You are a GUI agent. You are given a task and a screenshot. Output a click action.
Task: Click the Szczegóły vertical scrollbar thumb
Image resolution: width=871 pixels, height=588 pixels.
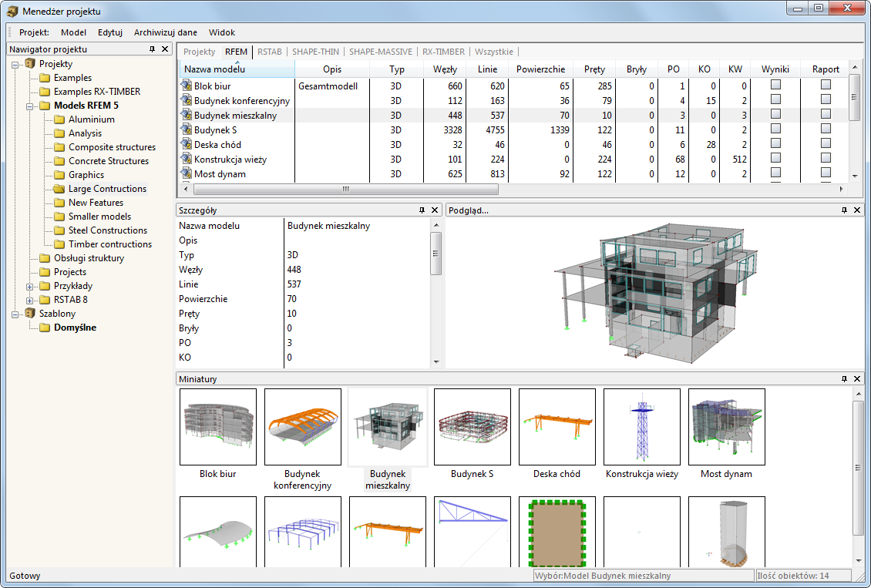point(436,254)
